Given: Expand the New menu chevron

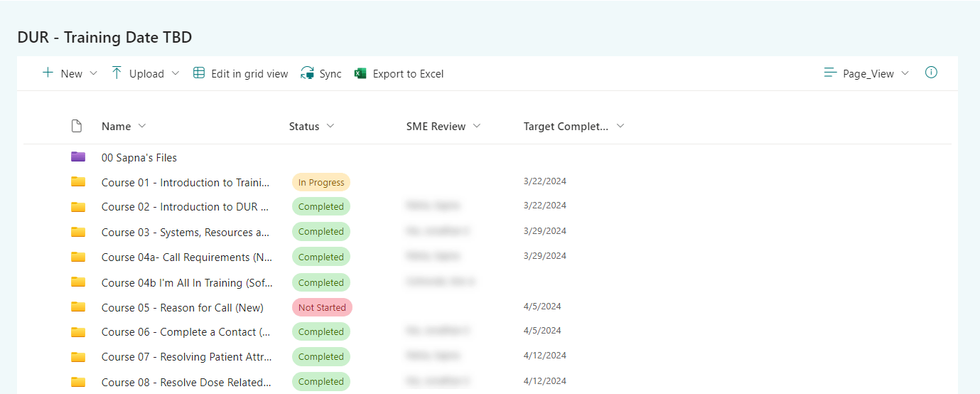Looking at the screenshot, I should point(93,73).
